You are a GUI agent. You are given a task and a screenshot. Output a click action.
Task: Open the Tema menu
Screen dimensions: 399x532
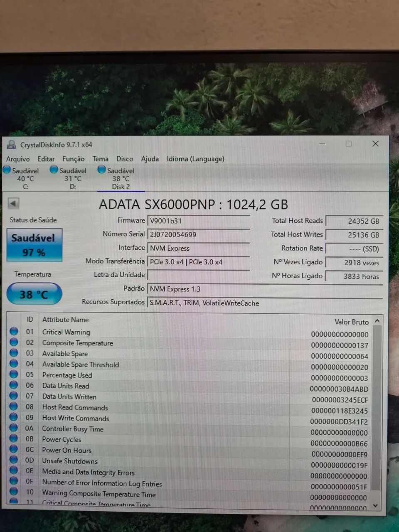pyautogui.click(x=101, y=159)
